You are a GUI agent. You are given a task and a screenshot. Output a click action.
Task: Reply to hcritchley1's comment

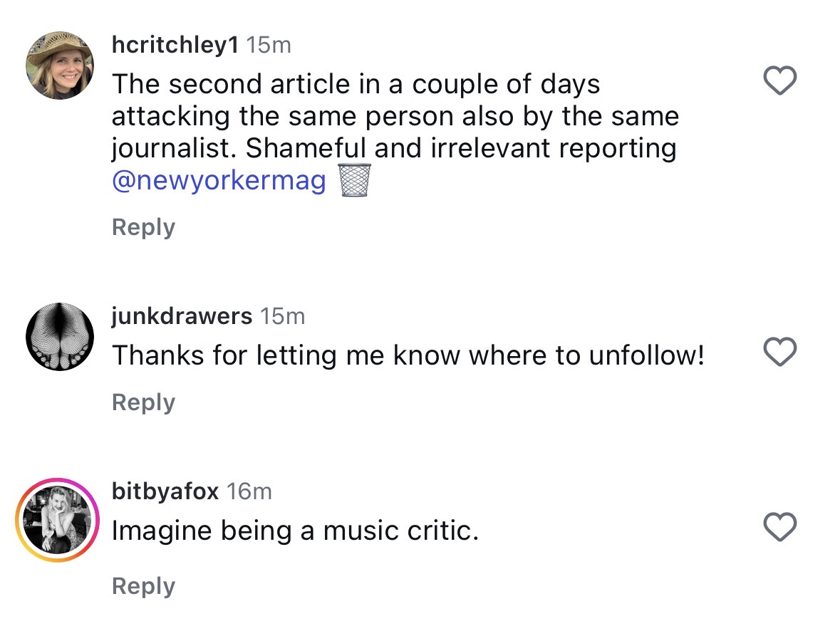[143, 227]
